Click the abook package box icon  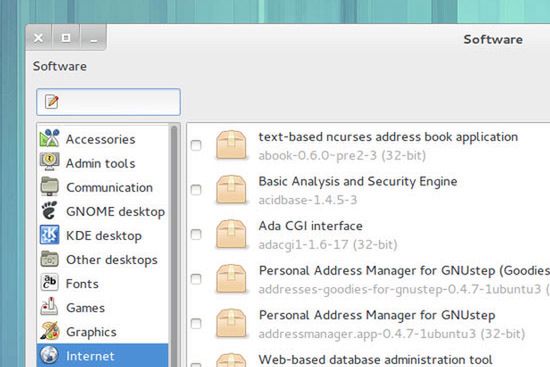[x=231, y=145]
